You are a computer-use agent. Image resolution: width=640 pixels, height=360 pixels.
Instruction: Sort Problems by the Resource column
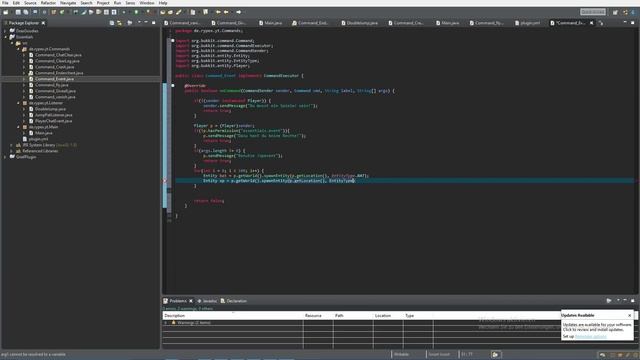click(318, 316)
